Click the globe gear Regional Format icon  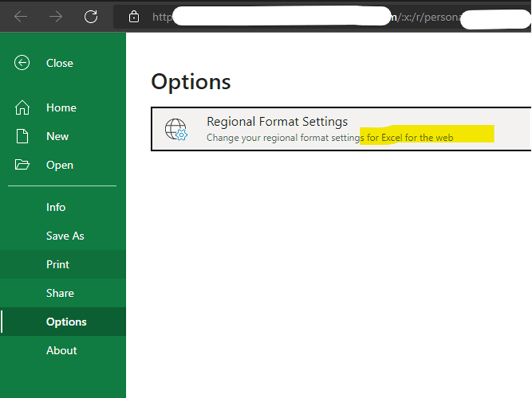(x=176, y=129)
